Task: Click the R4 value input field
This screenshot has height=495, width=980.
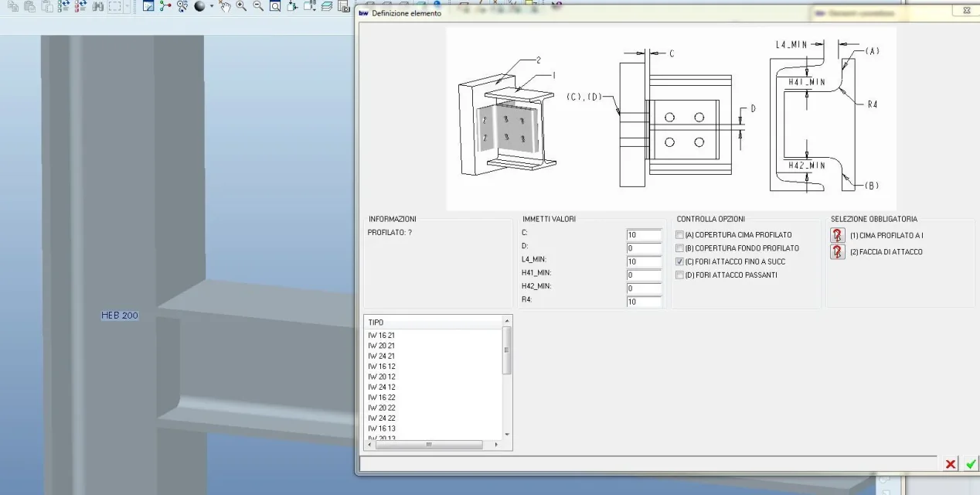Action: click(644, 302)
